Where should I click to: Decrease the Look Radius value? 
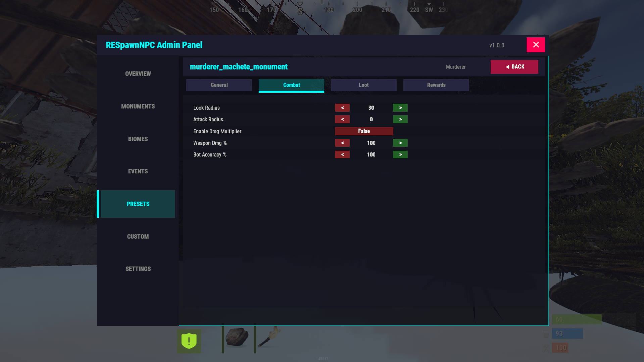point(342,108)
